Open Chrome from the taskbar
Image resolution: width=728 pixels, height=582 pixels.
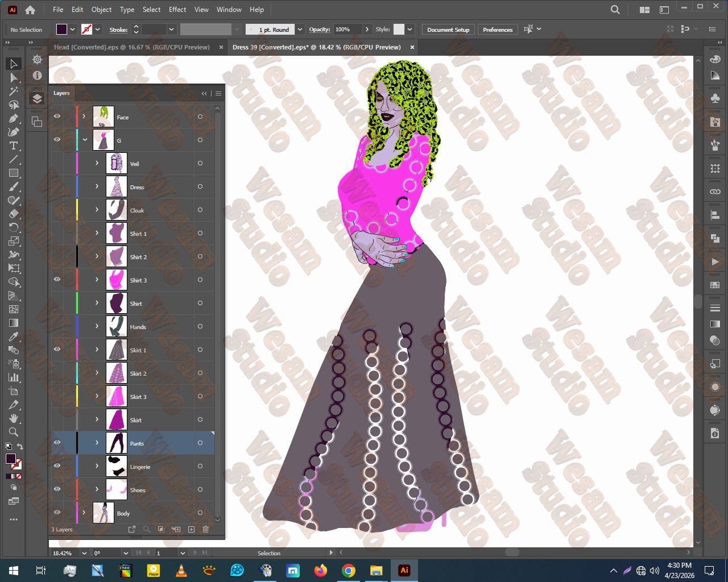tap(349, 571)
